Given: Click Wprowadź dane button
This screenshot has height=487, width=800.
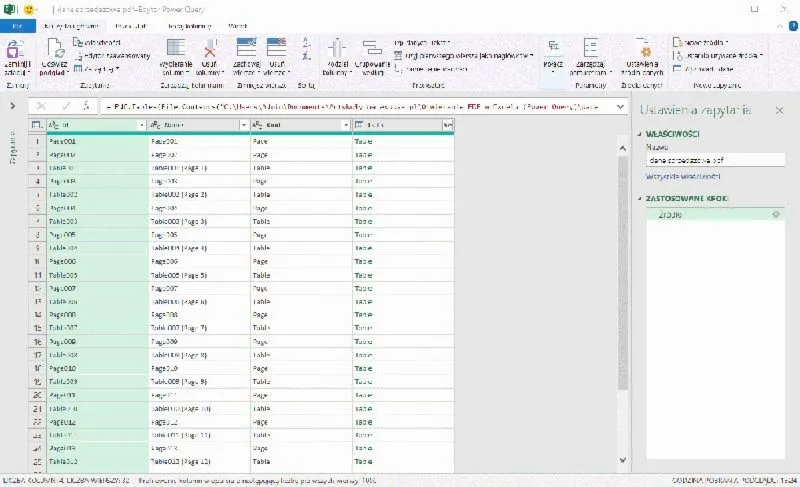Looking at the screenshot, I should 704,68.
